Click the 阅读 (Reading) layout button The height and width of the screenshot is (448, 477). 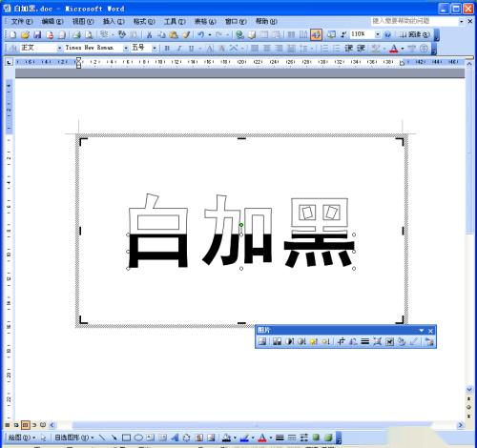tap(415, 34)
